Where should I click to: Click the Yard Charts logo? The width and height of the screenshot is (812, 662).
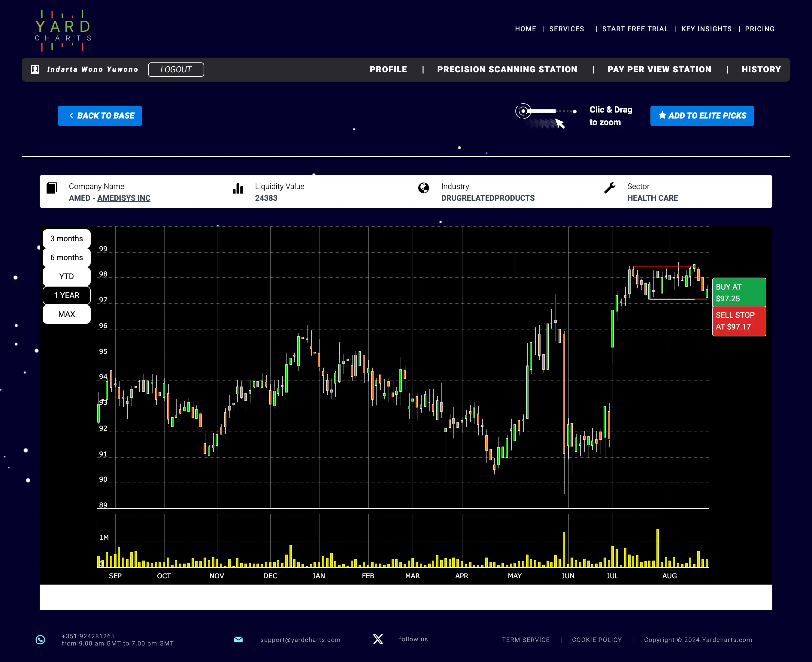coord(63,31)
